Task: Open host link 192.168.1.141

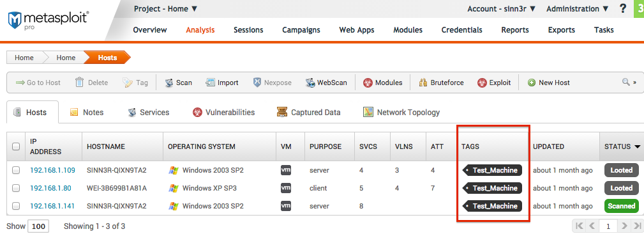Action: point(52,205)
